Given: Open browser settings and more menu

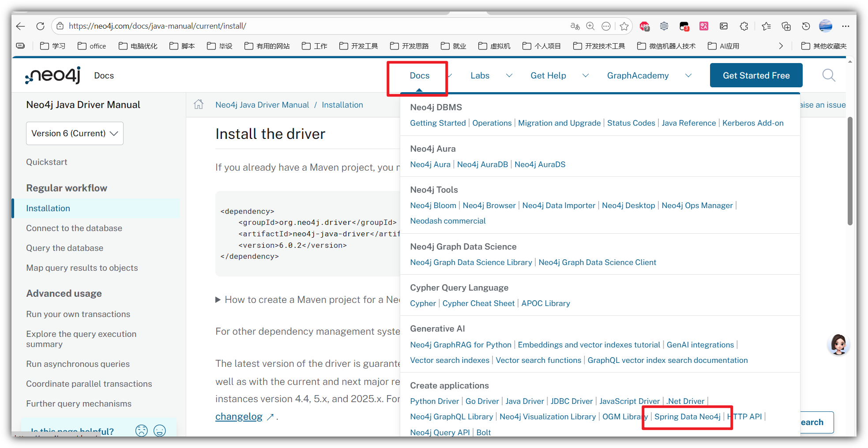Looking at the screenshot, I should (x=845, y=26).
